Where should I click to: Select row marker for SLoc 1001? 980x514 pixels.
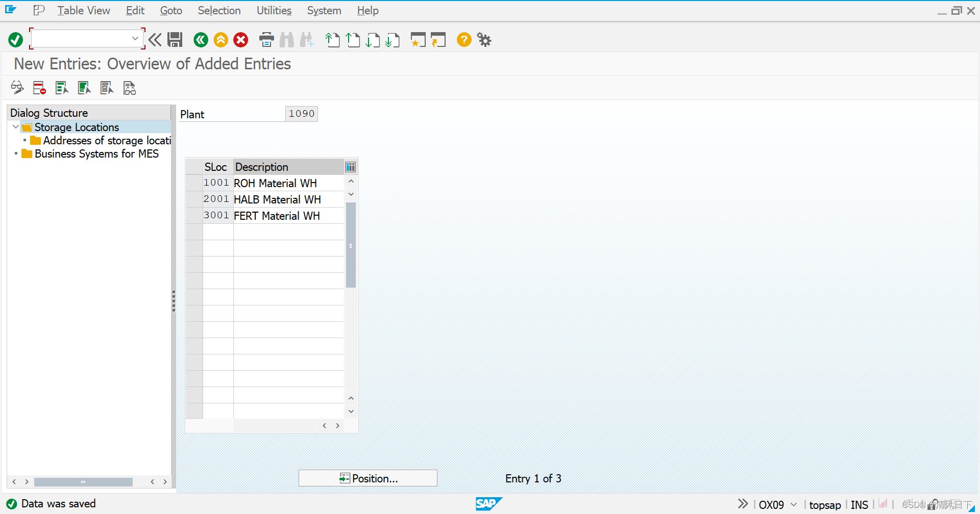(194, 183)
